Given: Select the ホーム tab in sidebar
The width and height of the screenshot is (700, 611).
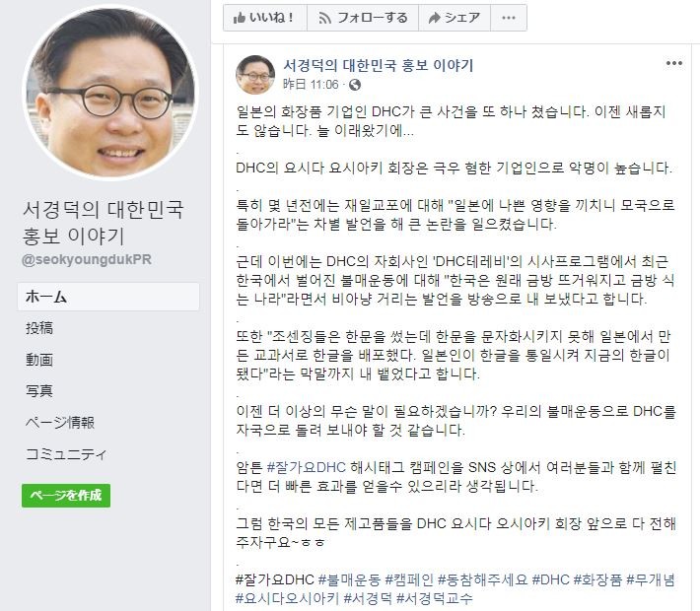Looking at the screenshot, I should click(x=108, y=297).
